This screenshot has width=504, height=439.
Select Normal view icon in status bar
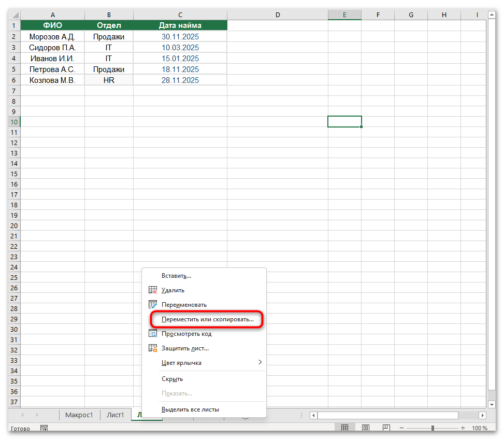click(345, 427)
